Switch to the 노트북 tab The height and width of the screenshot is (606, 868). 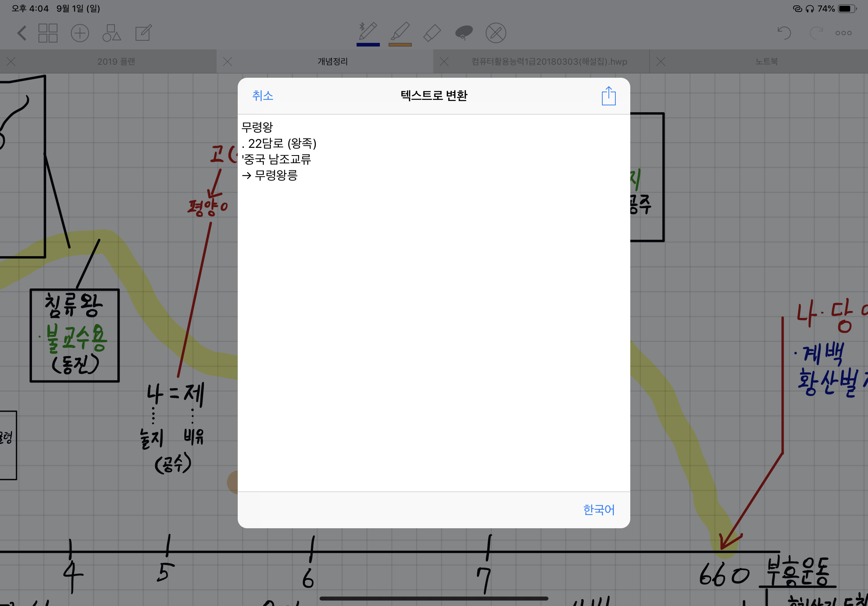pyautogui.click(x=766, y=61)
